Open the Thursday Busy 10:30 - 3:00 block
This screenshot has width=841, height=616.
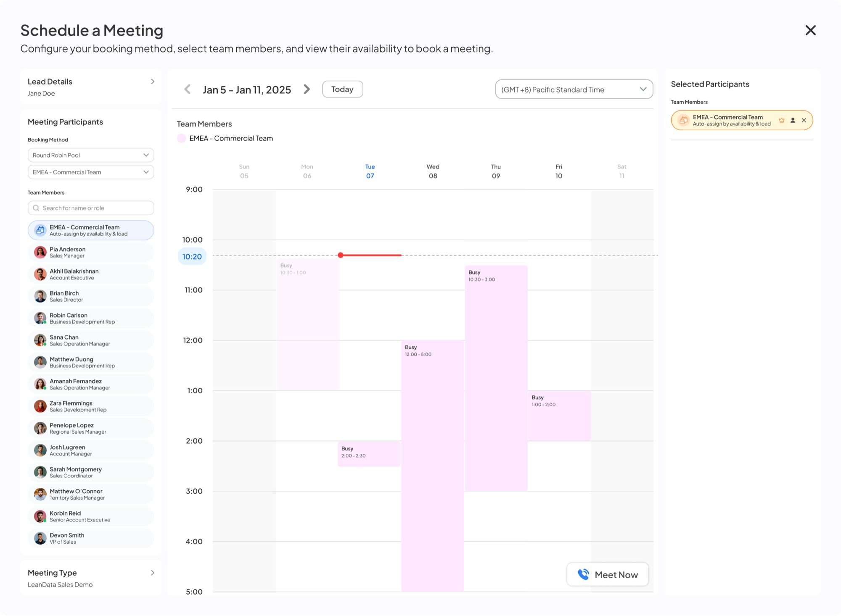pyautogui.click(x=496, y=378)
